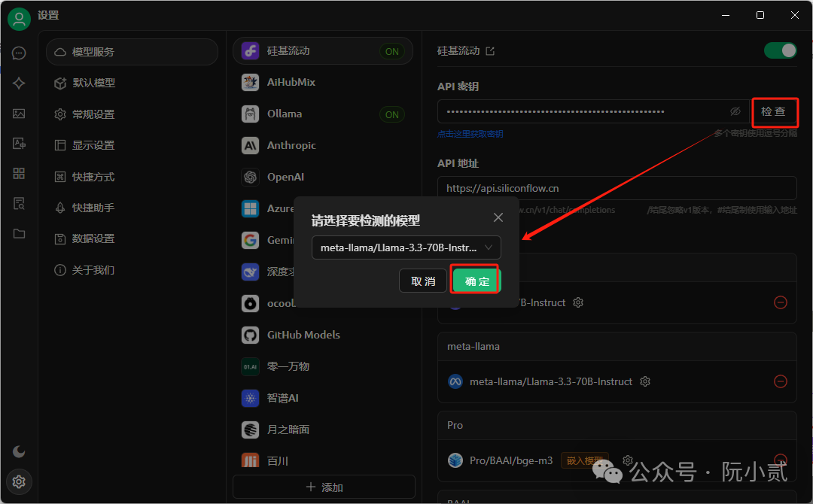
Task: Toggle the 硅基流动 provider enable switch
Action: point(781,50)
